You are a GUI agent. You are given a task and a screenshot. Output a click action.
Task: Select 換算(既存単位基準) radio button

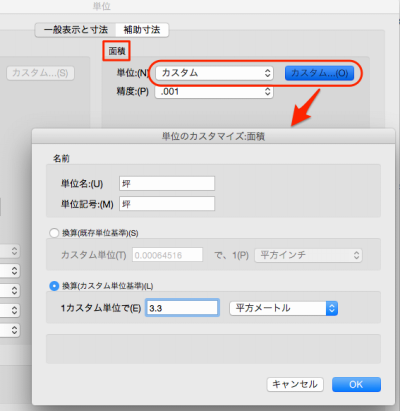pyautogui.click(x=54, y=233)
